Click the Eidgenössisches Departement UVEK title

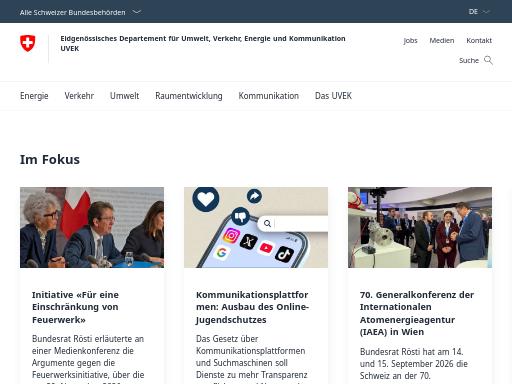203,43
